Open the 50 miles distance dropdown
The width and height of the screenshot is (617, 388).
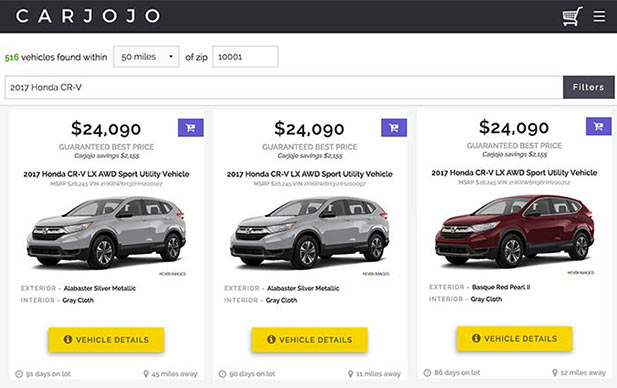146,57
